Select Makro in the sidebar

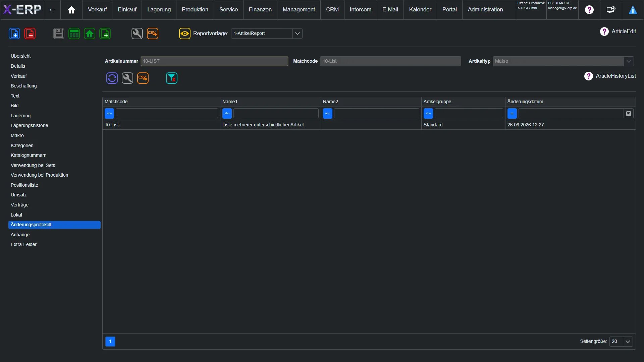(54, 136)
